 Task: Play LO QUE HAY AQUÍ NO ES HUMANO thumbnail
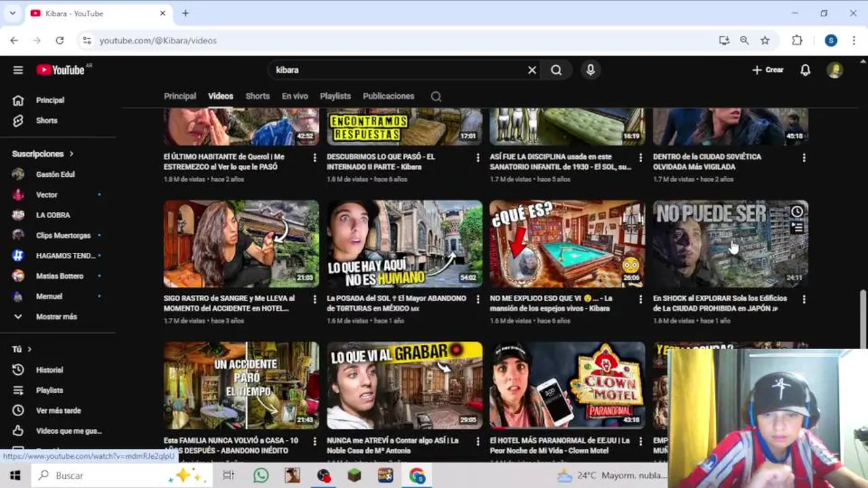pyautogui.click(x=404, y=243)
